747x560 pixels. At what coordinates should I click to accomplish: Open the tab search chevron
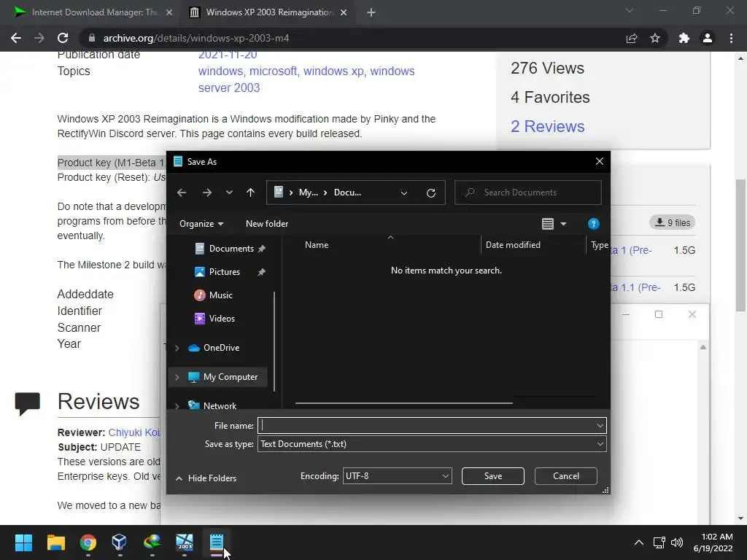coord(630,10)
